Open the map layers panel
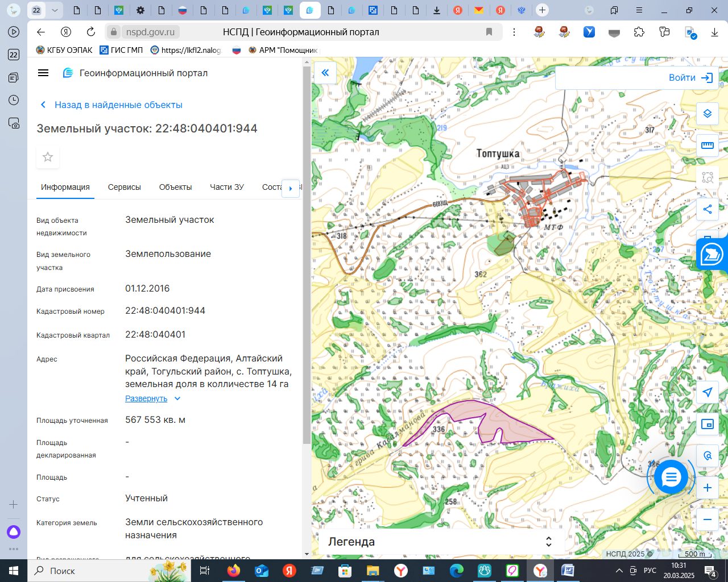The height and width of the screenshot is (582, 728). pyautogui.click(x=708, y=114)
